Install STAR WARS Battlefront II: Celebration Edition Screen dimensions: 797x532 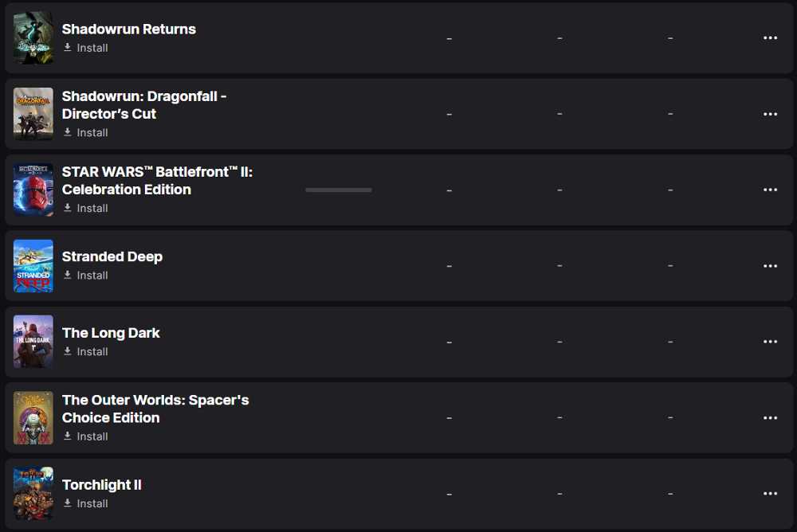click(x=85, y=209)
